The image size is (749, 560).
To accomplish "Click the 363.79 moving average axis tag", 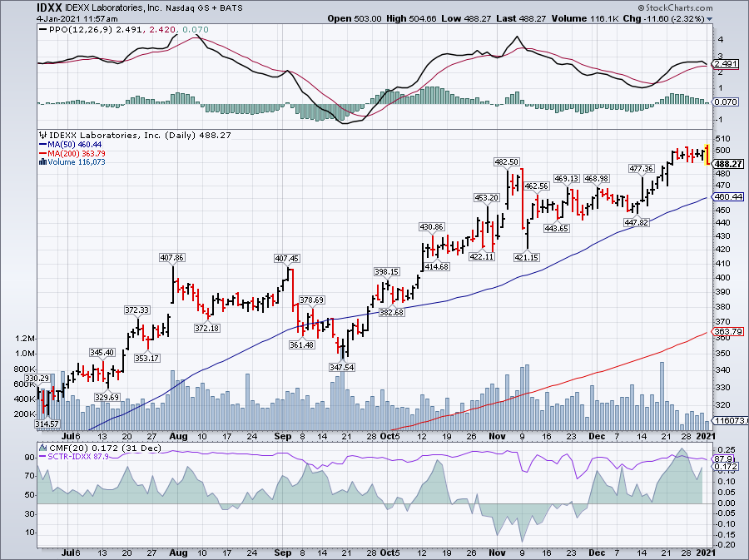I will tap(728, 331).
